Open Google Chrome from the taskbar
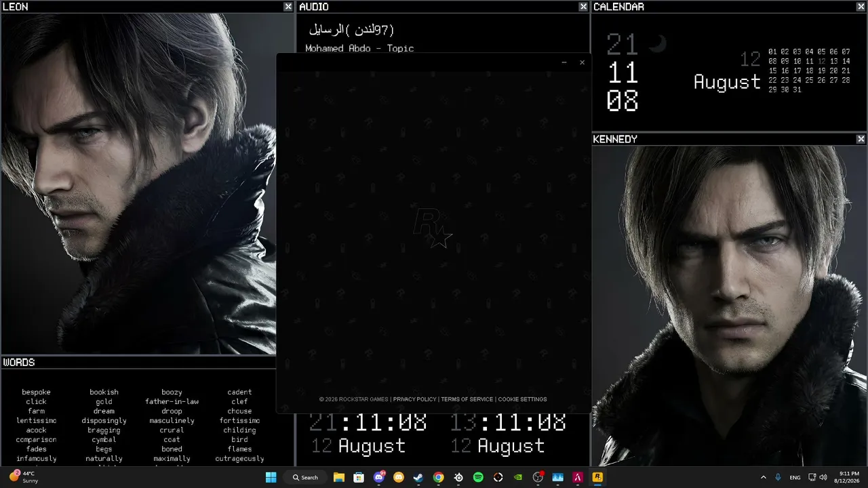This screenshot has height=488, width=868. tap(439, 477)
